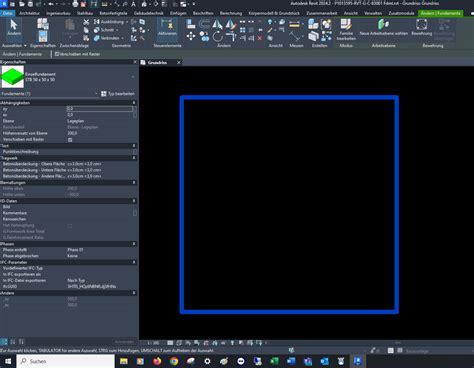Image resolution: width=474 pixels, height=368 pixels.
Task: Click Typ bearbeiten button
Action: click(118, 94)
